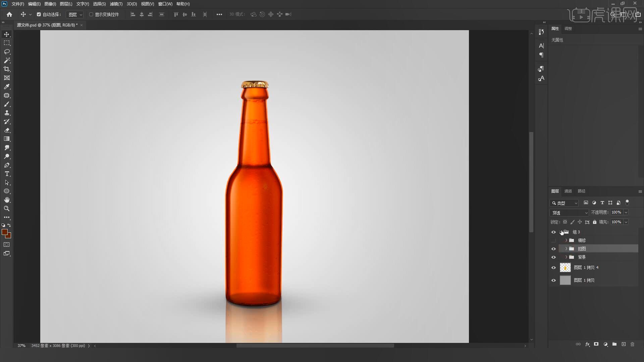Show the 精修 group layer
The width and height of the screenshot is (644, 362).
pos(553,240)
